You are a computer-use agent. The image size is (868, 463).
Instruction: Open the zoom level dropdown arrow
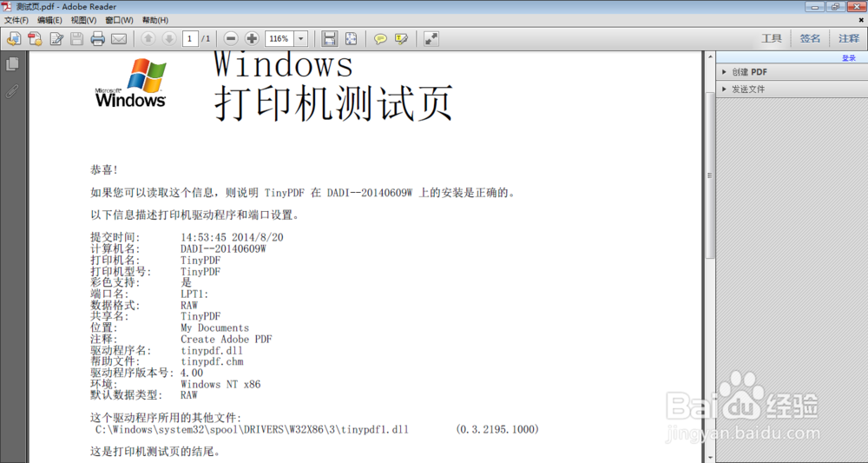301,39
